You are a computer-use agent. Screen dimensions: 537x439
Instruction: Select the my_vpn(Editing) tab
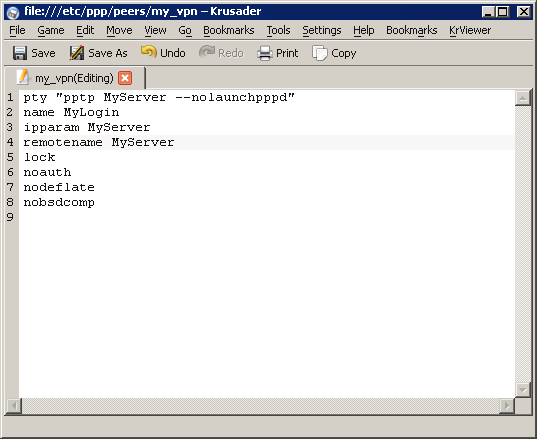(x=75, y=78)
